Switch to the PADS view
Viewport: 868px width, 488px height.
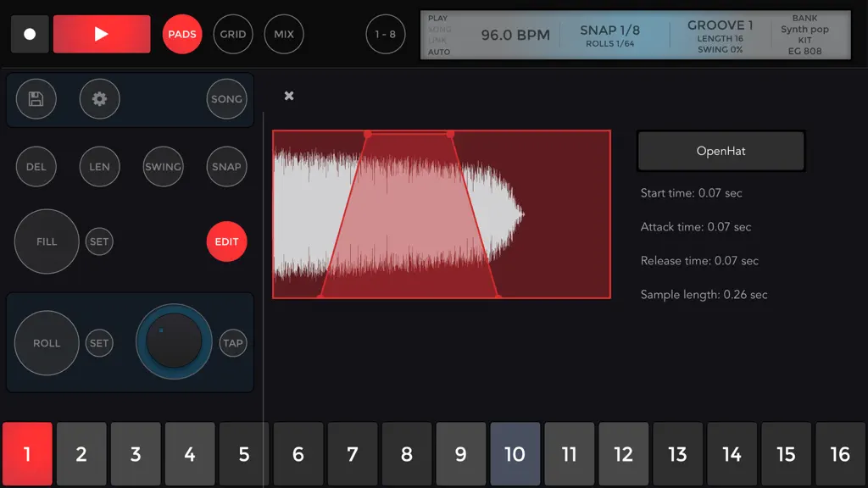[x=182, y=34]
